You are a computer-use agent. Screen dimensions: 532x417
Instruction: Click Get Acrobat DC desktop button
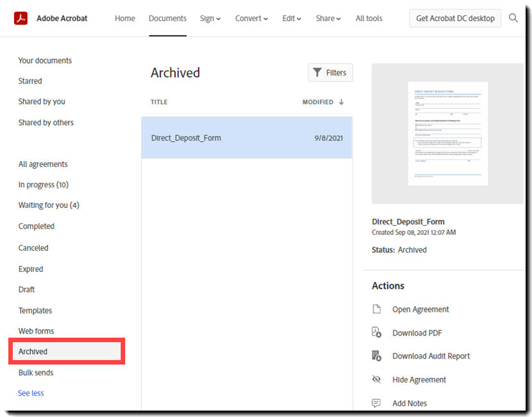click(x=455, y=19)
